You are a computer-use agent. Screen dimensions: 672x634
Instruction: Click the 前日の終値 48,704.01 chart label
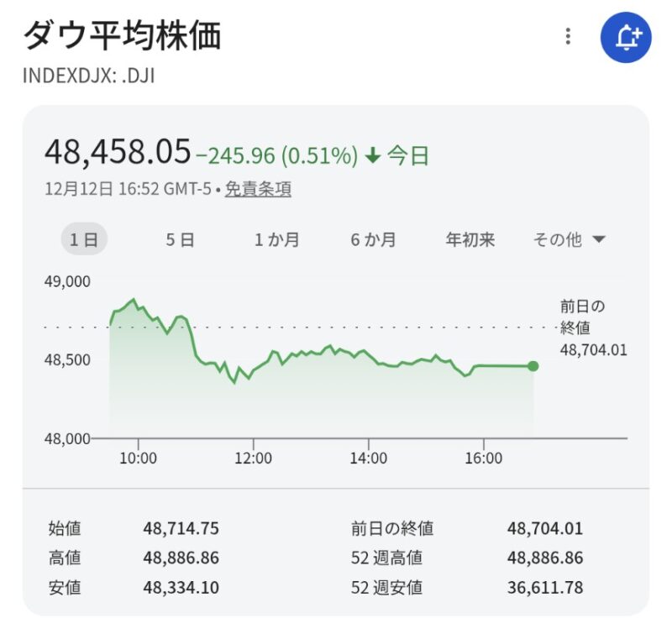point(593,328)
